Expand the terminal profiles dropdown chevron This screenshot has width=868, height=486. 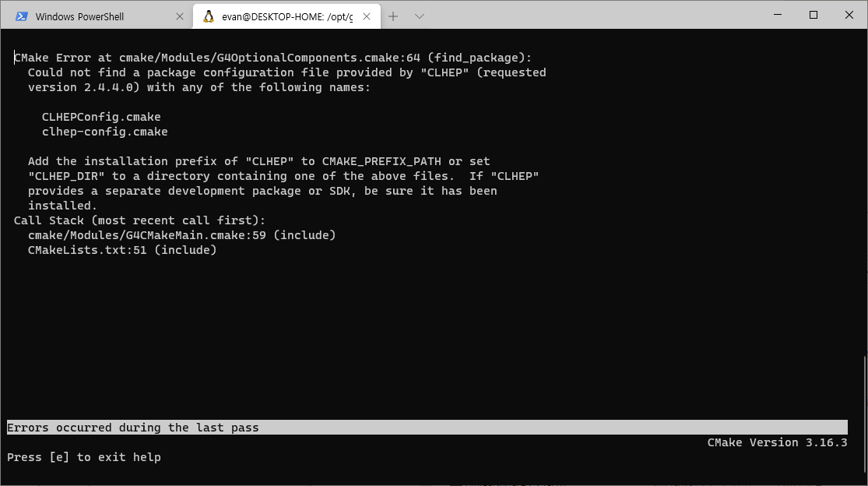(x=419, y=16)
